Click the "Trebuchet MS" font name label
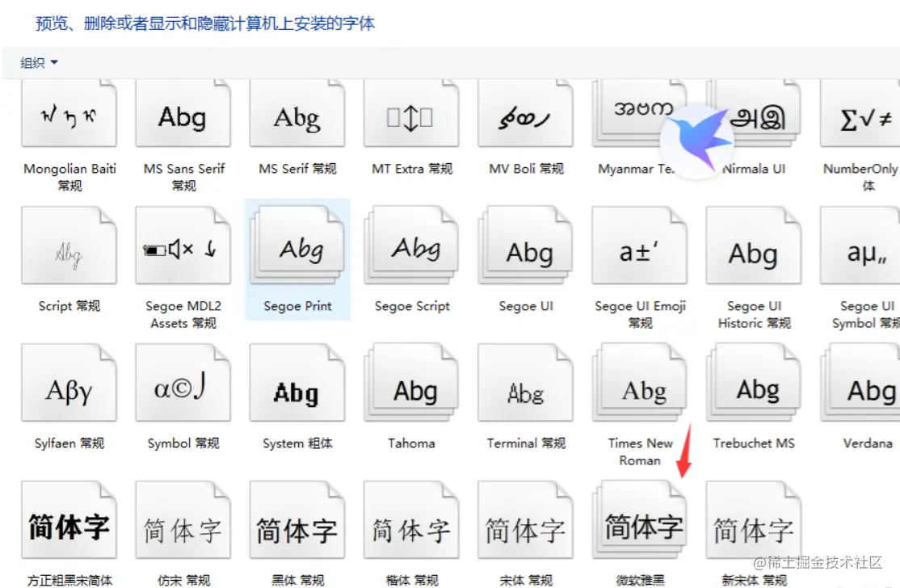 point(754,443)
